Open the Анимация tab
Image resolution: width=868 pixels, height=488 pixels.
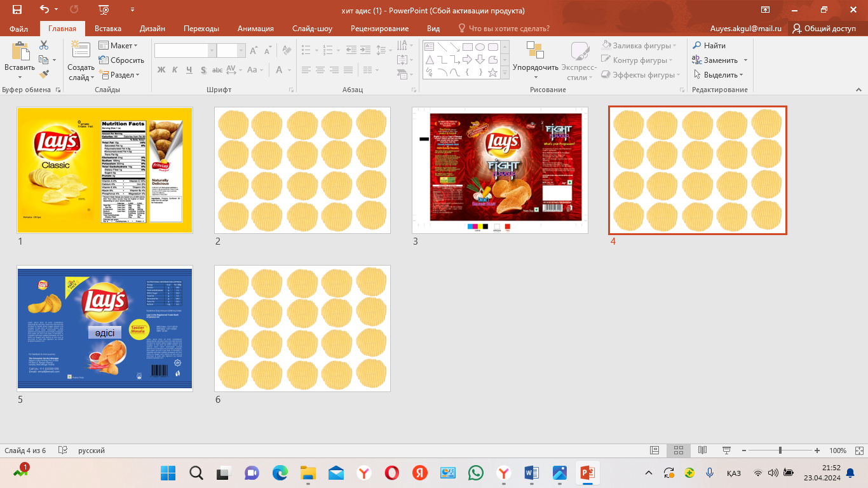click(x=255, y=29)
